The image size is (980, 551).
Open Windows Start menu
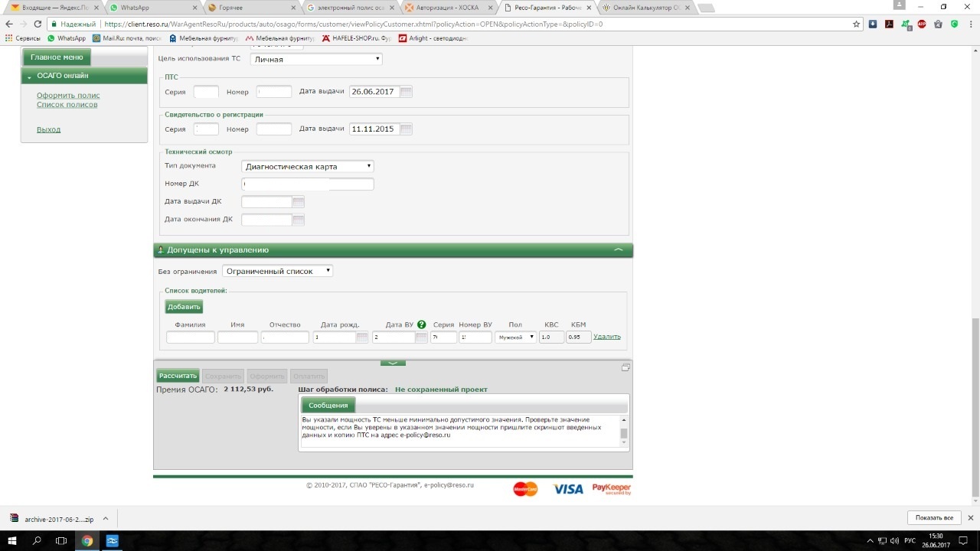tap(11, 540)
